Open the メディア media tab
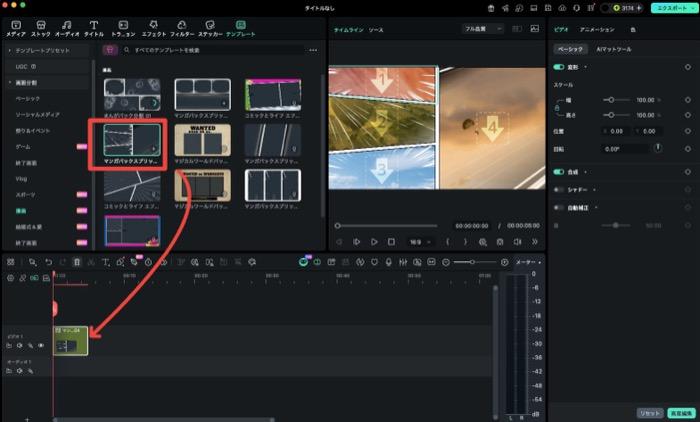 16,29
